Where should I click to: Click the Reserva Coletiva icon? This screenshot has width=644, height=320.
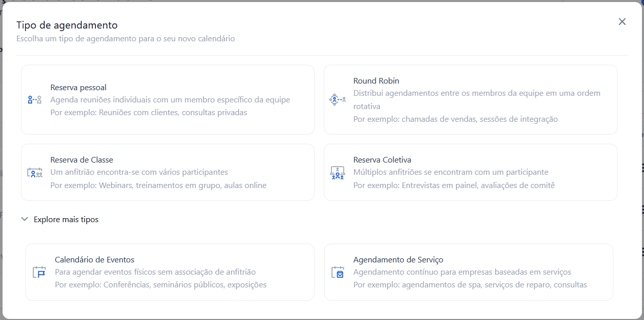coord(337,172)
